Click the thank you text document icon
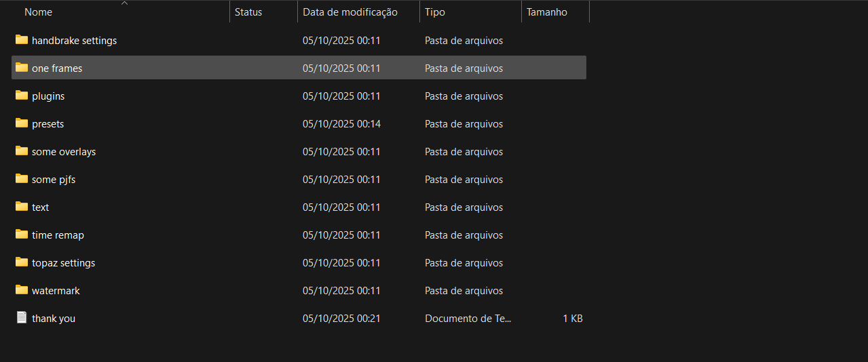This screenshot has width=868, height=362. (22, 318)
